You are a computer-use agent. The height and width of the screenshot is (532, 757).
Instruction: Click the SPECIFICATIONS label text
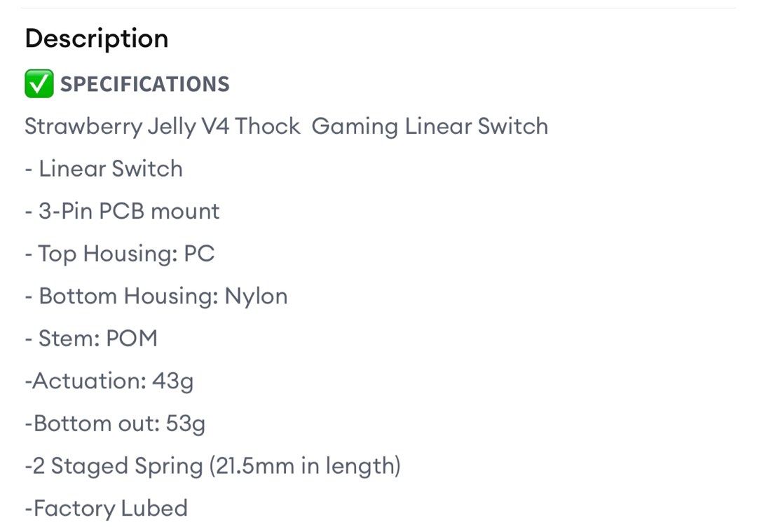145,84
